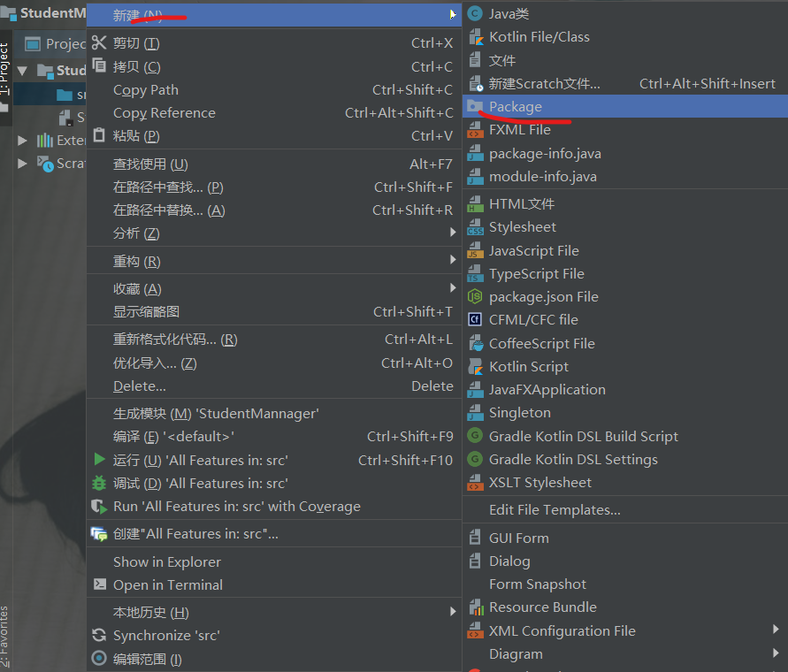
Task: Open the Project view selector
Action: point(56,44)
